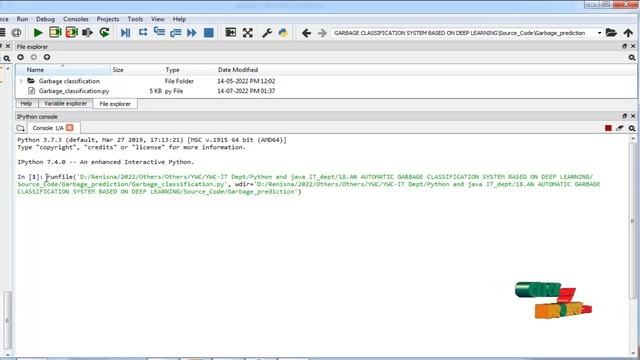Open the View menu

(x=158, y=19)
